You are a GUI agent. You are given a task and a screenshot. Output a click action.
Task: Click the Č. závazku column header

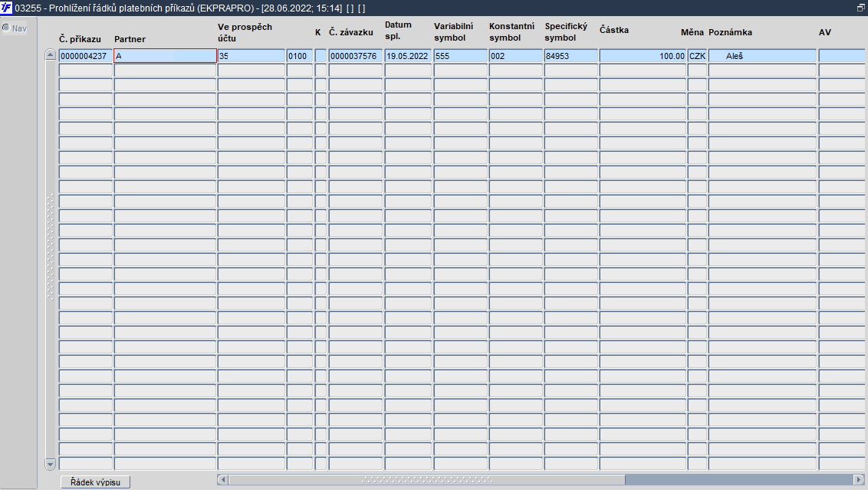[x=351, y=32]
